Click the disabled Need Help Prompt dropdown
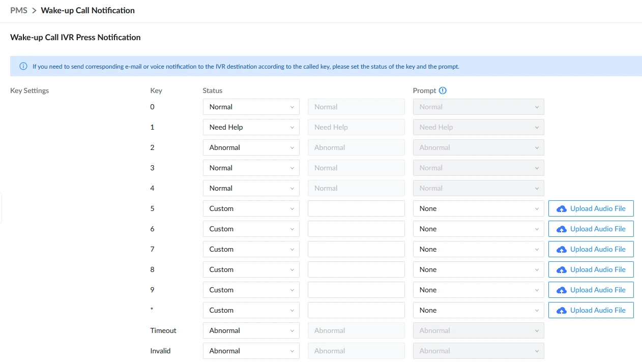 (x=479, y=127)
